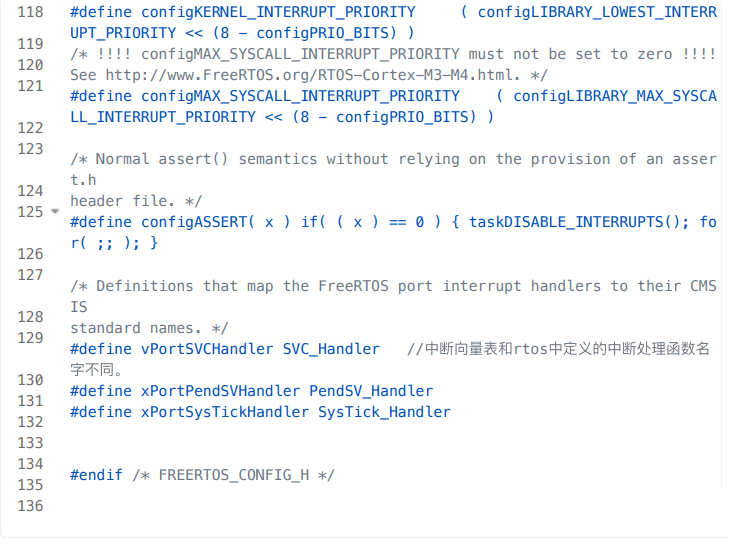Click the PendSV_Handler name
Viewport: 730px width, 546px height.
371,391
